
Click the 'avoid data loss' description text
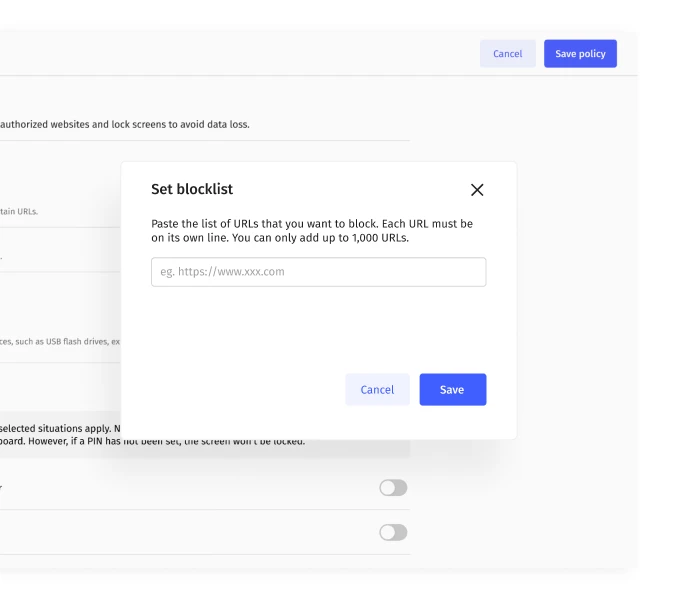(x=125, y=125)
